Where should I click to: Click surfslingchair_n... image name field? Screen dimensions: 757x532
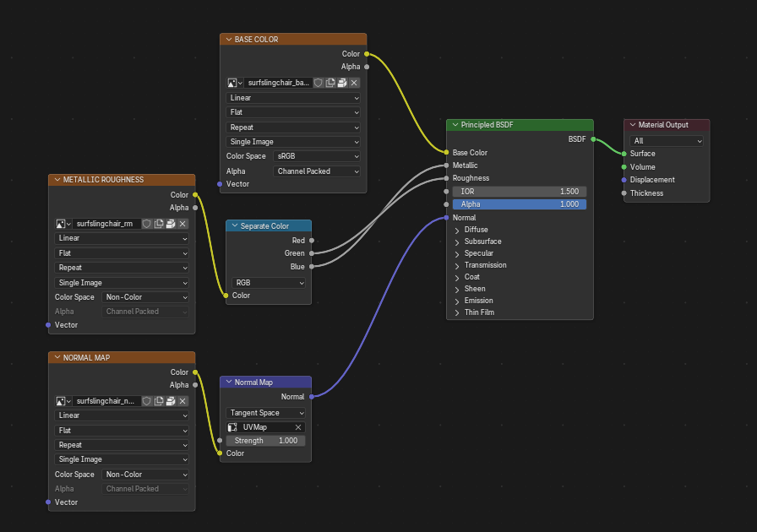click(106, 401)
